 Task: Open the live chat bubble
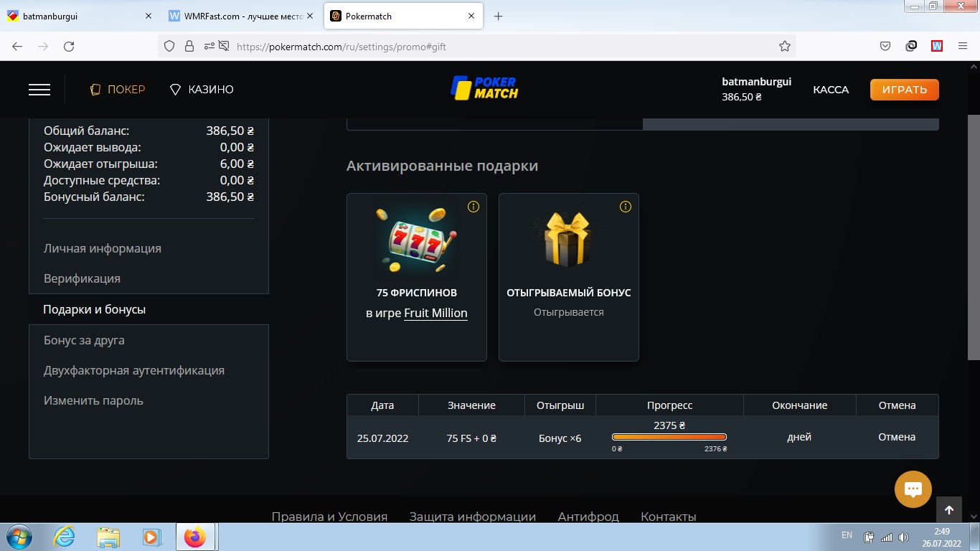[x=913, y=489]
